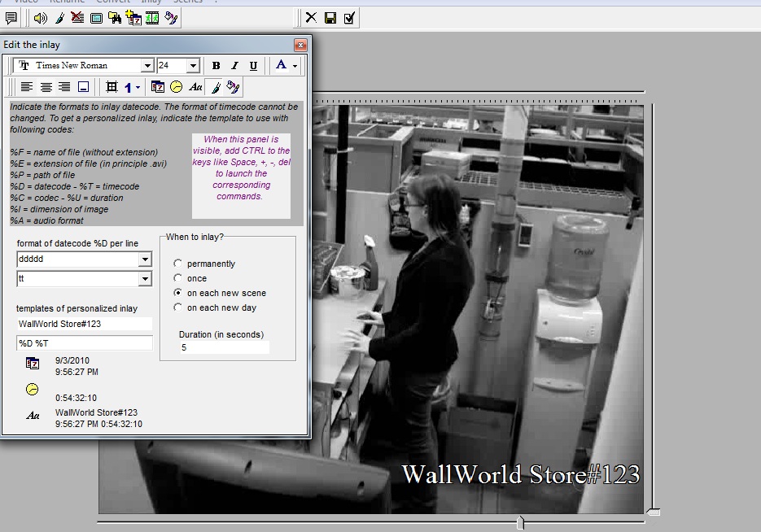Click the active brush icon in dialog toolbar
Viewport: 761px width, 532px height.
click(x=216, y=87)
